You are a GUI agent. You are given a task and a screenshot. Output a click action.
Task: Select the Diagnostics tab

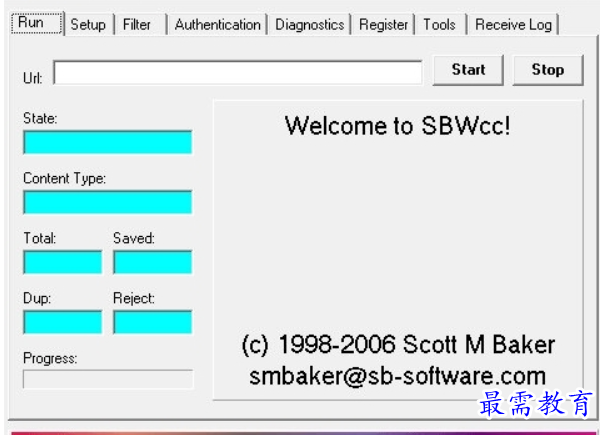pyautogui.click(x=310, y=25)
